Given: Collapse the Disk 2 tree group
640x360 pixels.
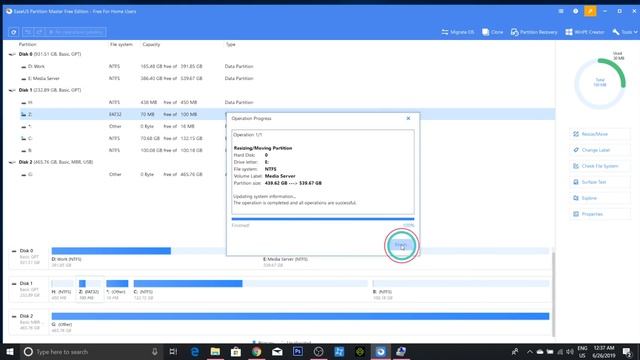Looking at the screenshot, I should pos(12,162).
